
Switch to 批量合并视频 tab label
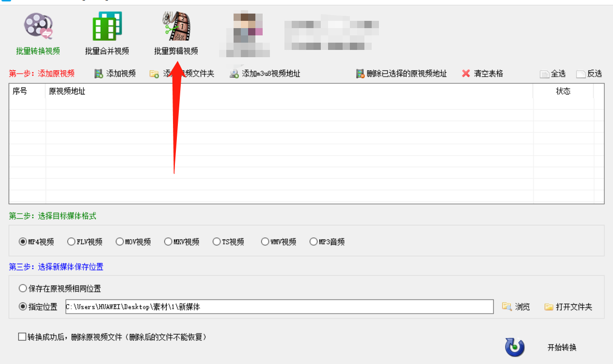pyautogui.click(x=107, y=51)
